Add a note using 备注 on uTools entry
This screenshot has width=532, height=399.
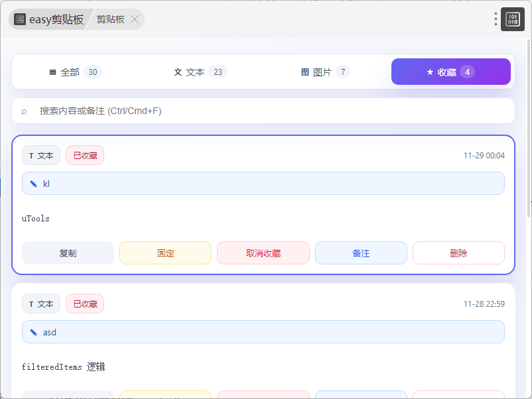[361, 253]
